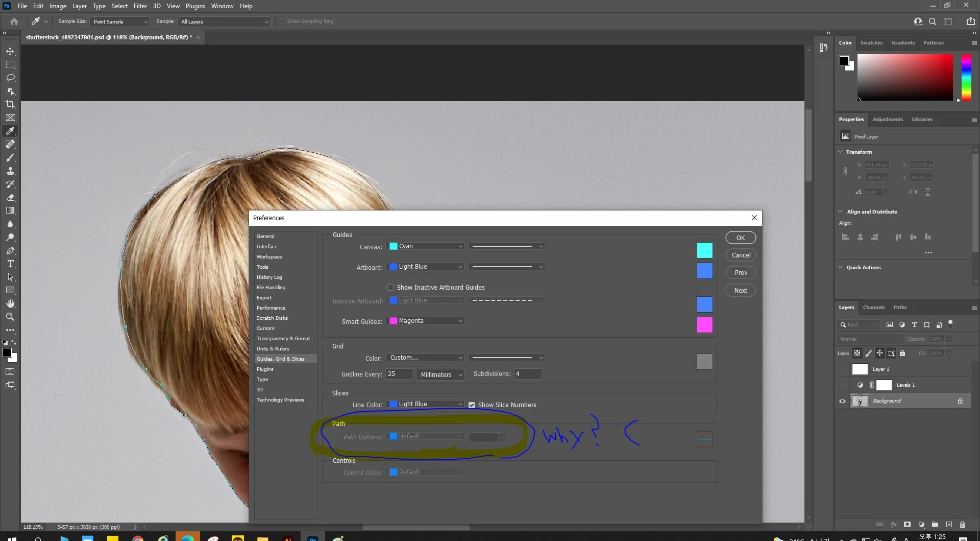Open the Window menu
980x541 pixels.
(222, 6)
